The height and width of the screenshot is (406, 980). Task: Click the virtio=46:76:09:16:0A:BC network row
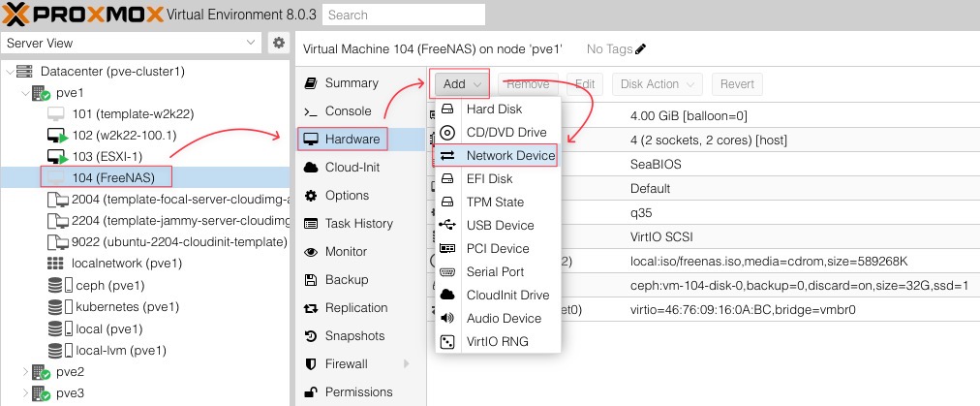tap(704, 310)
